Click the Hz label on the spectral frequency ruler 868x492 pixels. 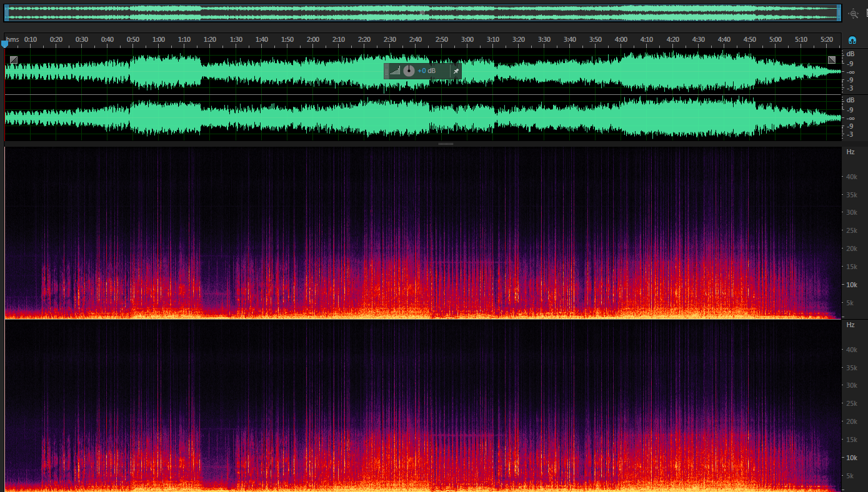(x=850, y=152)
